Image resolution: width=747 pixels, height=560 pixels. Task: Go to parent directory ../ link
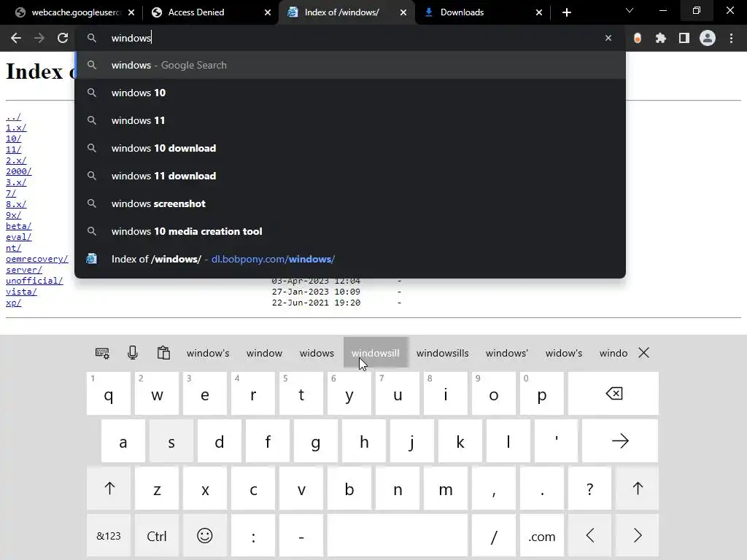click(13, 117)
